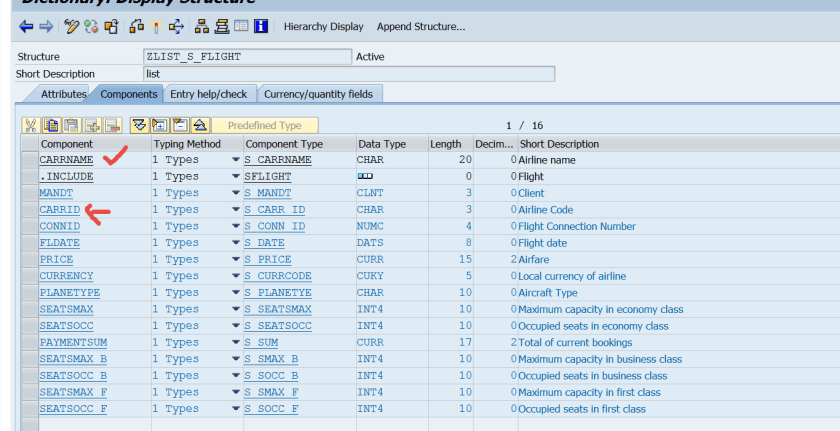
Task: Open the S_CARR_ID component type link
Action: [x=275, y=210]
